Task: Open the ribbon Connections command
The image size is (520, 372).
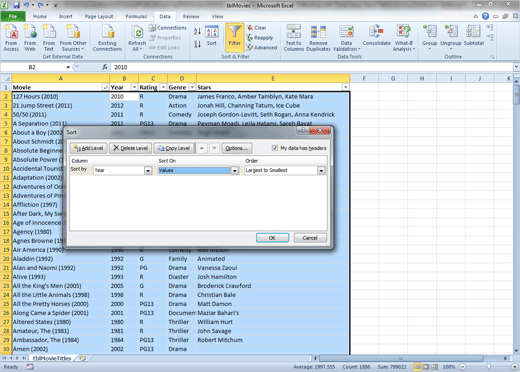Action: click(168, 28)
